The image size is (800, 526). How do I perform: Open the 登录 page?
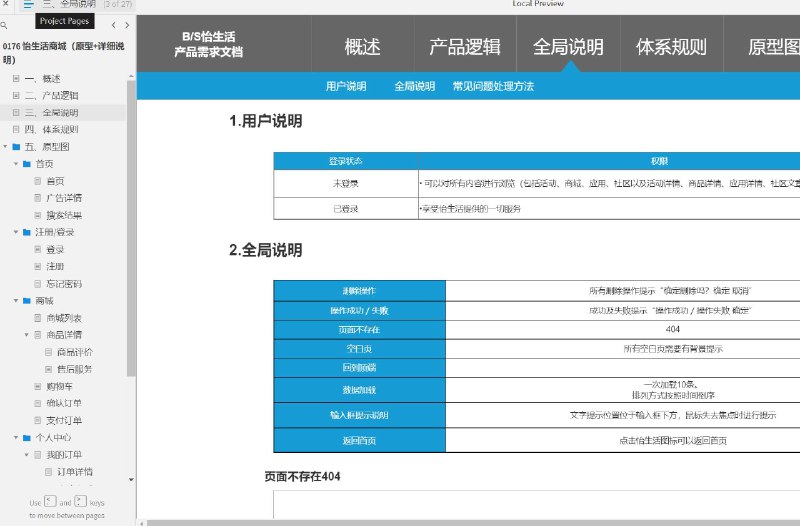pyautogui.click(x=55, y=249)
